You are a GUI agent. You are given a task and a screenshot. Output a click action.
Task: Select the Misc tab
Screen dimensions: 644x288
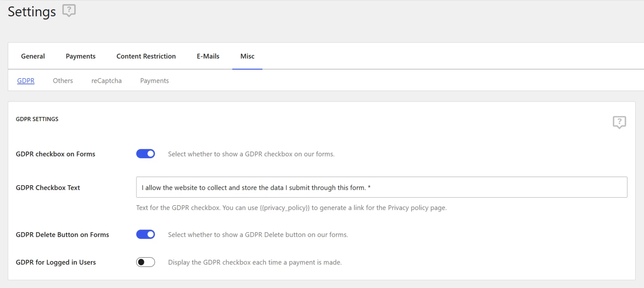pyautogui.click(x=247, y=56)
